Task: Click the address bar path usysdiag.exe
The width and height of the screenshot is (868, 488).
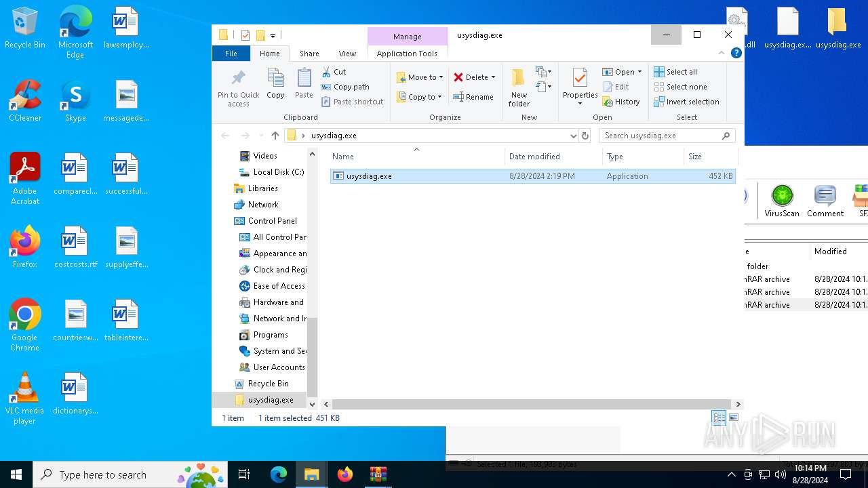Action: coord(334,136)
